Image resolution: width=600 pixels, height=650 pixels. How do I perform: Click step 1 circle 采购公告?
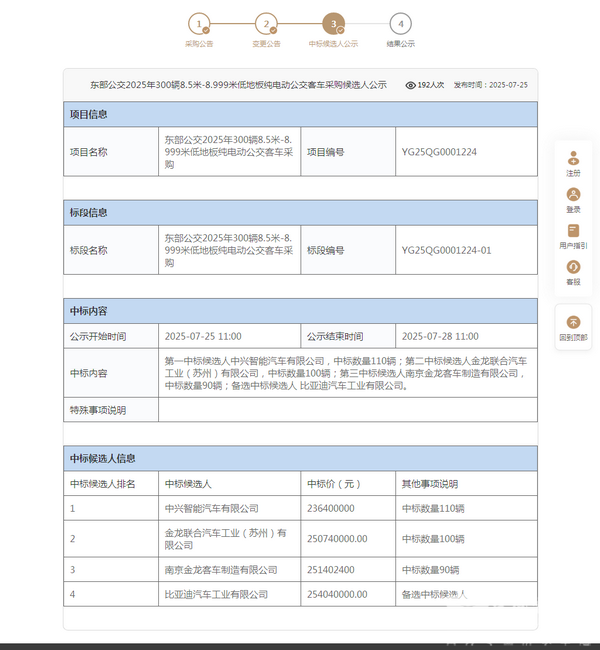[199, 24]
